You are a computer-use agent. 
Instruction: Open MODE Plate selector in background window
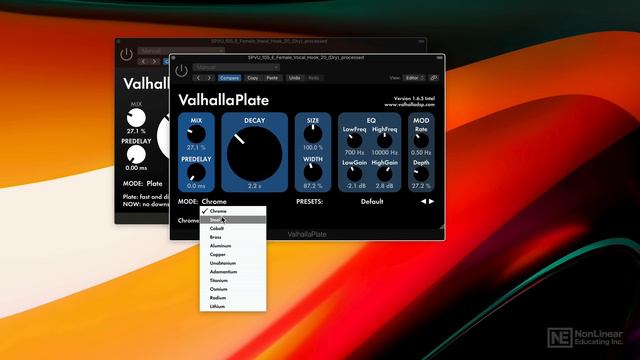tap(154, 184)
